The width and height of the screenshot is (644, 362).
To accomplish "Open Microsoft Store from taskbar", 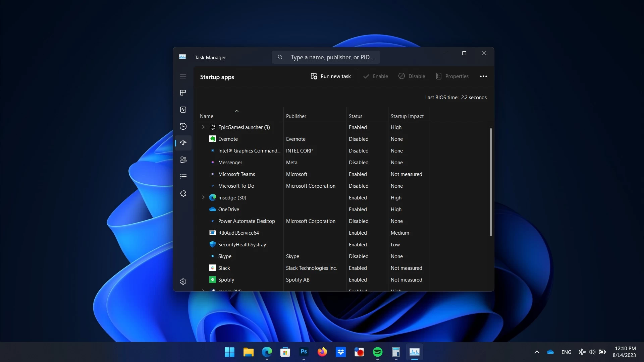I will coord(285,352).
